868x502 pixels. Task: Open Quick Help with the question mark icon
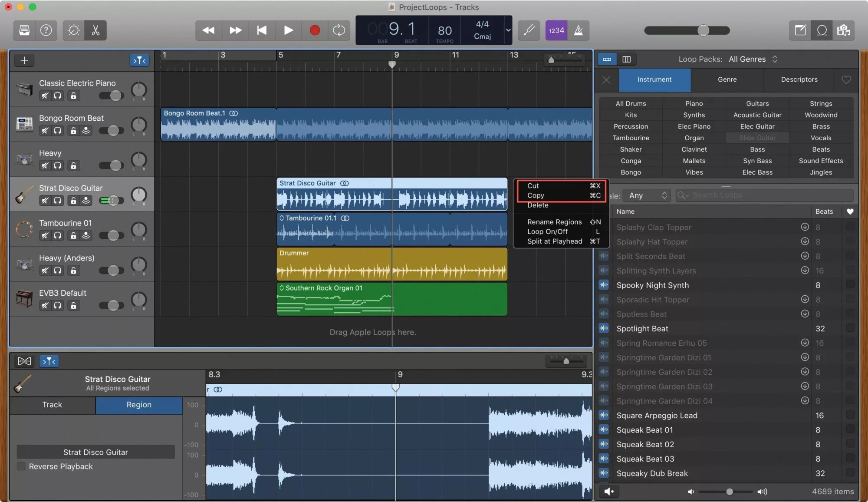pos(46,30)
